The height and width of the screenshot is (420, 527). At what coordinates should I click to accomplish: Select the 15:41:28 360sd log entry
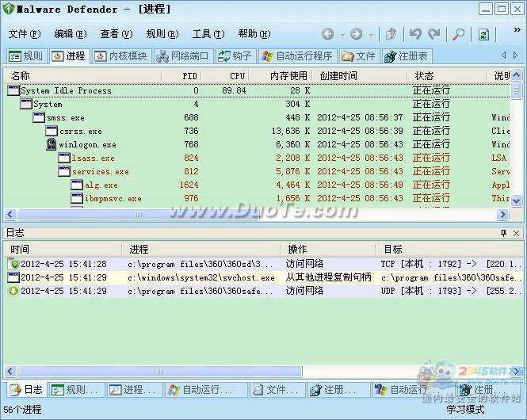[264, 264]
